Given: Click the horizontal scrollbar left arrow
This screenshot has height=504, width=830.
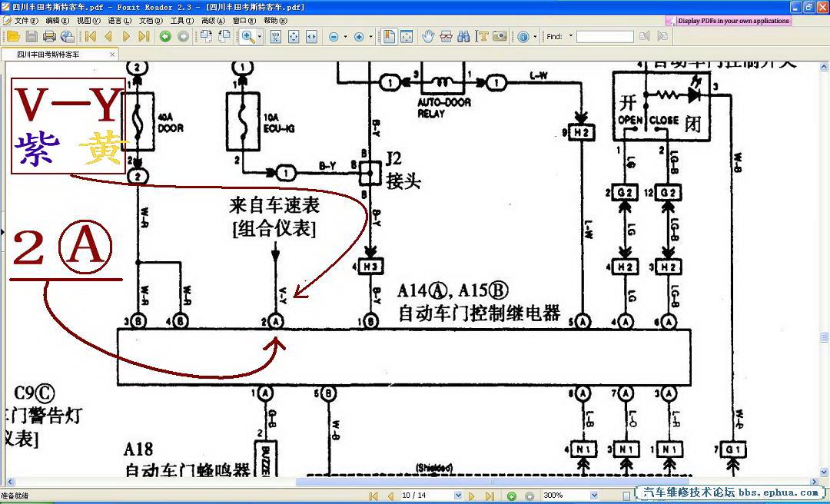Looking at the screenshot, I should pos(9,482).
